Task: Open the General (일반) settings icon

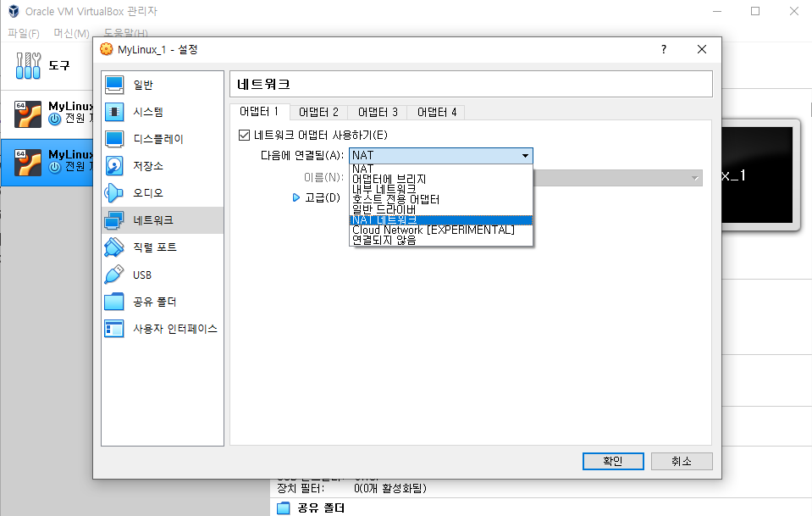Action: tap(114, 85)
